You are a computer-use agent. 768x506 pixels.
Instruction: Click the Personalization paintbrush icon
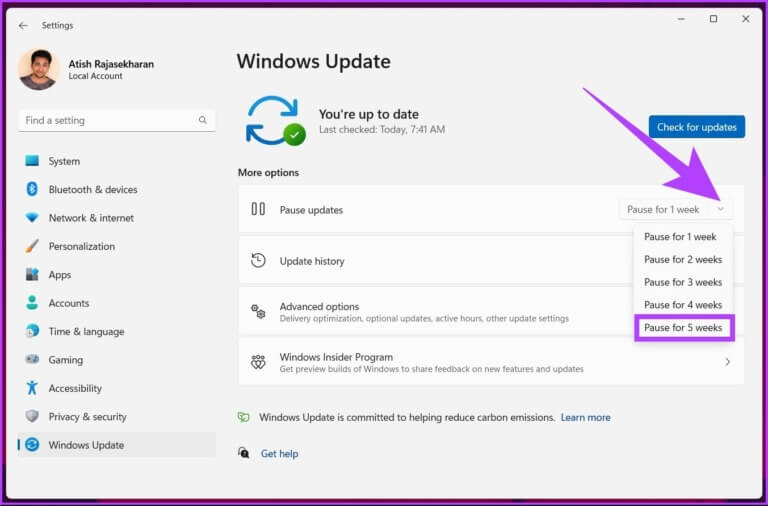32,246
